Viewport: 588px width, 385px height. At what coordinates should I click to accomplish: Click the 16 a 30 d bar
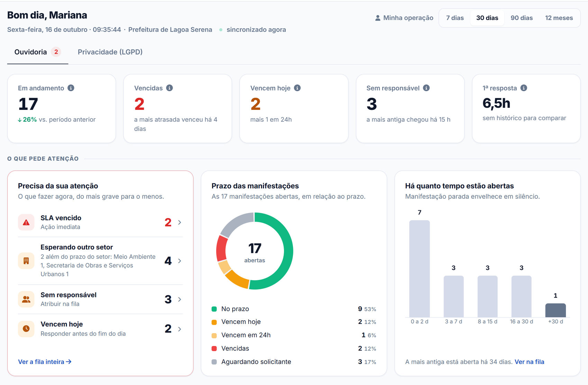tap(521, 297)
